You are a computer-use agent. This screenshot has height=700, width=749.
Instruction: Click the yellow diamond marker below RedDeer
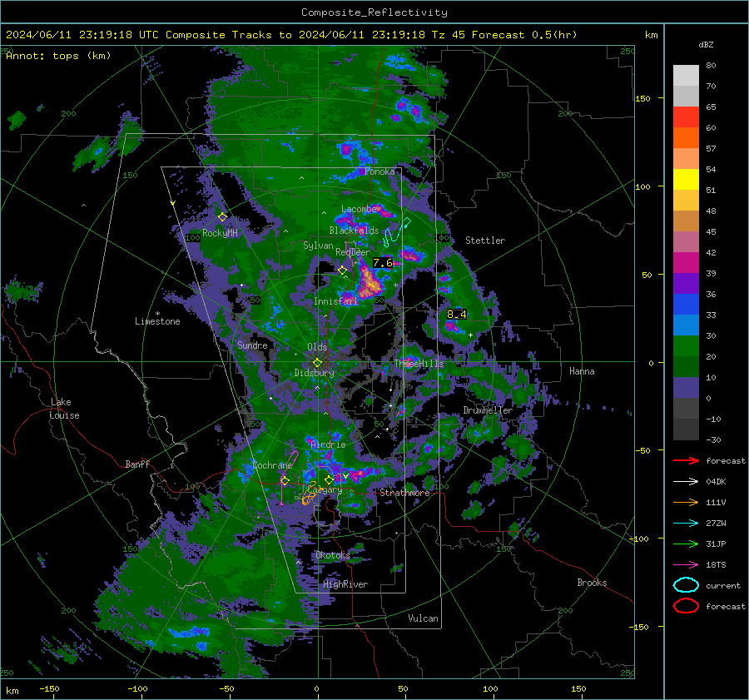343,271
